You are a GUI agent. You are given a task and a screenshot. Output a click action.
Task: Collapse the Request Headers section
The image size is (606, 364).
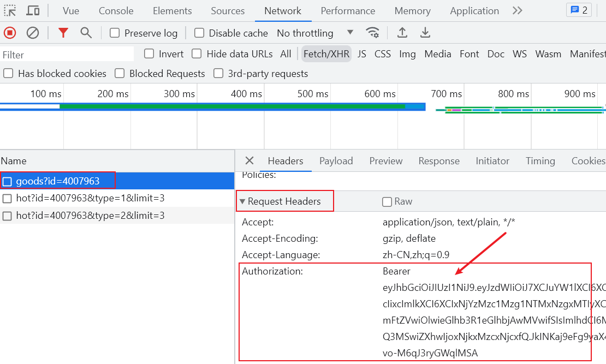pyautogui.click(x=242, y=201)
